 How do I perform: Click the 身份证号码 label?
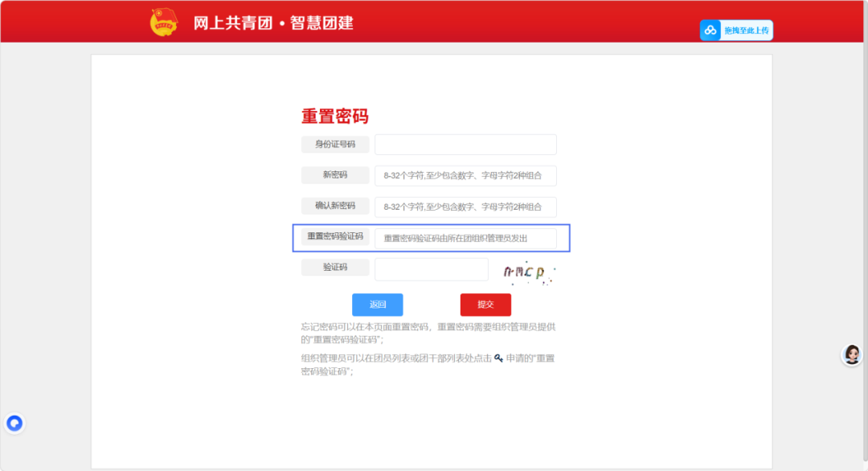pos(335,145)
